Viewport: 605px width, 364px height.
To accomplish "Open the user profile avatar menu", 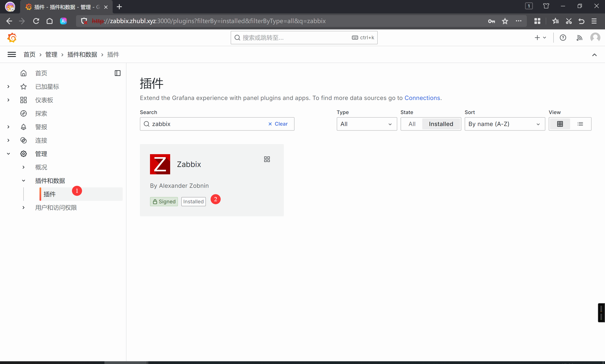I will coord(595,38).
